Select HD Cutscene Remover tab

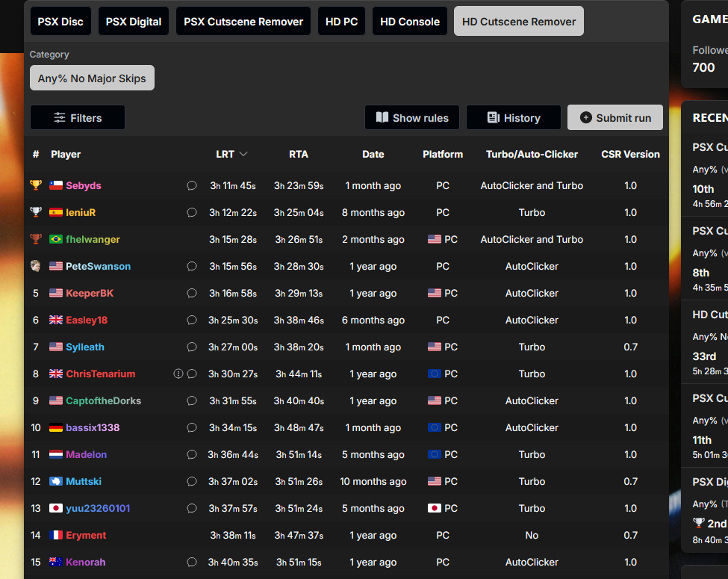tap(519, 22)
